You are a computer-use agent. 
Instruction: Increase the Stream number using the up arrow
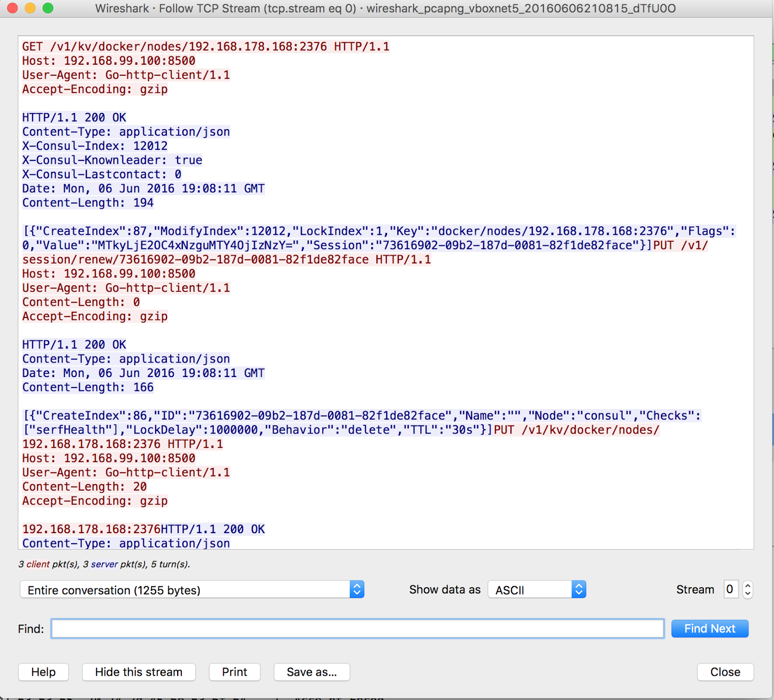click(x=747, y=585)
